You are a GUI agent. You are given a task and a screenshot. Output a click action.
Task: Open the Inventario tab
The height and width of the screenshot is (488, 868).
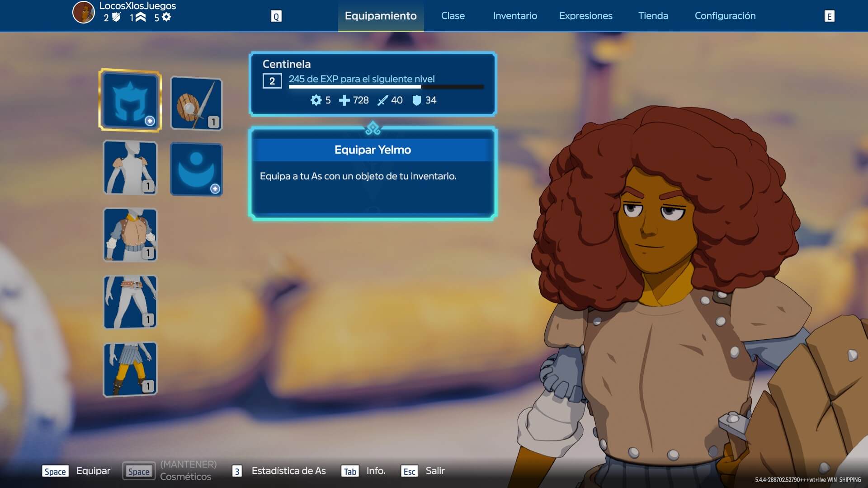(515, 16)
